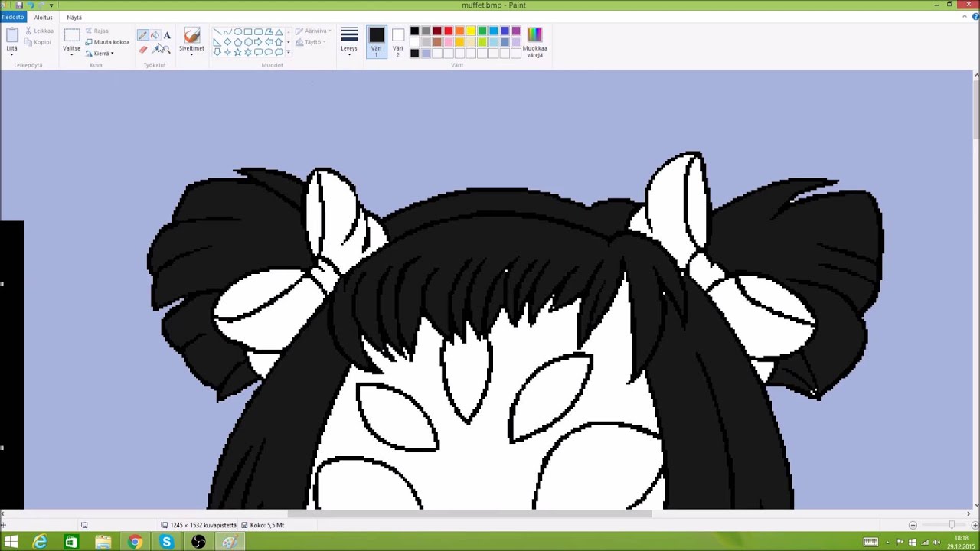The width and height of the screenshot is (980, 551).
Task: Choose the five-point star shape
Action: [237, 52]
